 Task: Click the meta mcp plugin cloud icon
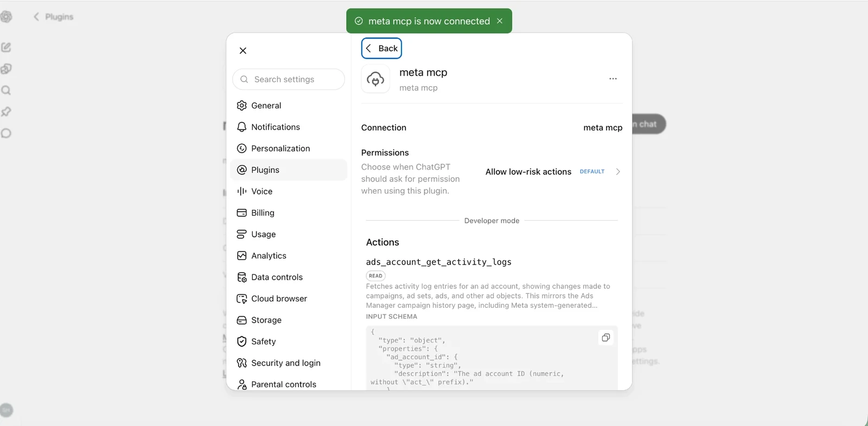[375, 79]
